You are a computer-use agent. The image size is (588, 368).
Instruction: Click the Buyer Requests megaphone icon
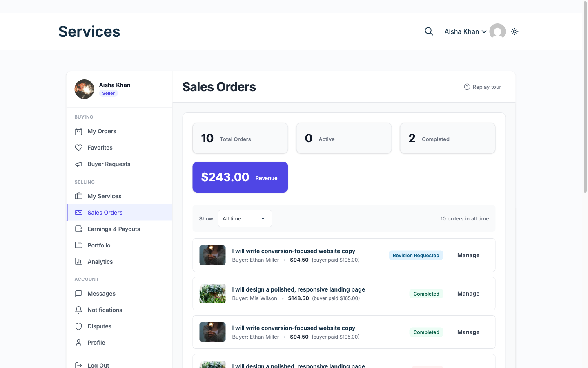coord(79,164)
